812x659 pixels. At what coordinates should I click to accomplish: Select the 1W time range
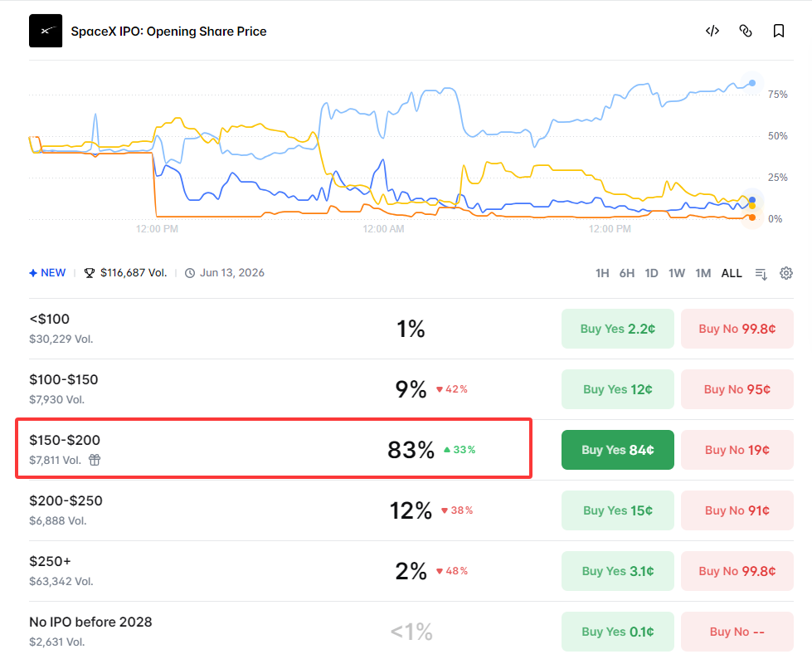click(x=676, y=273)
